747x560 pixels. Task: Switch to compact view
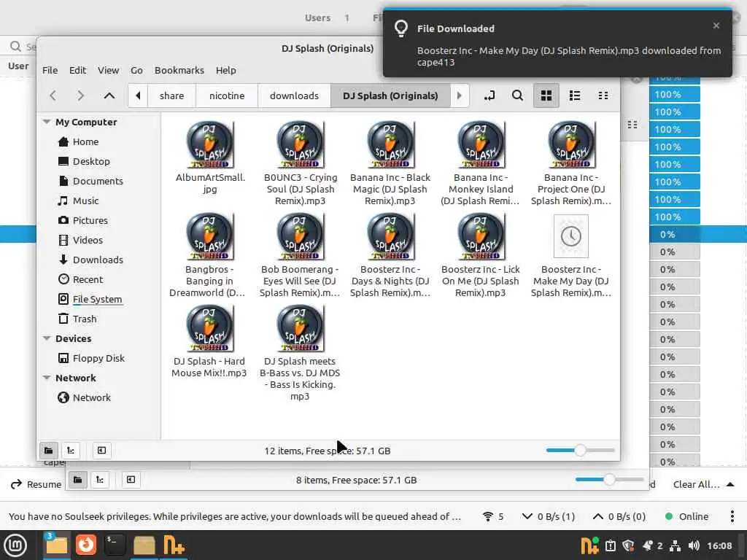pos(603,96)
